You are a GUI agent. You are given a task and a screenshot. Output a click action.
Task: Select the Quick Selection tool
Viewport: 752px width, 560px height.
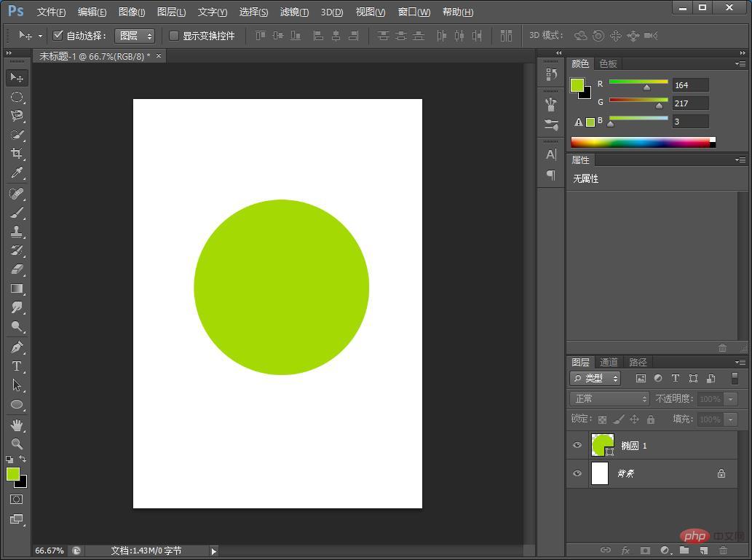(17, 135)
